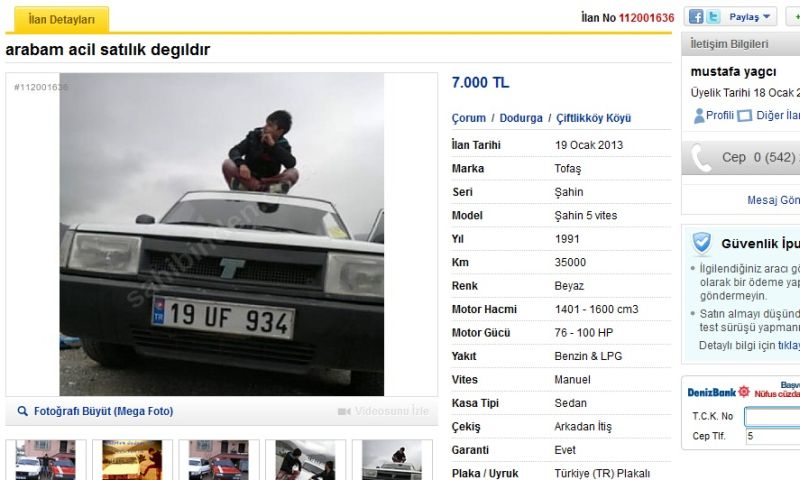This screenshot has width=800, height=480.
Task: Click the Diğer İlanları listing icon
Action: (x=744, y=116)
